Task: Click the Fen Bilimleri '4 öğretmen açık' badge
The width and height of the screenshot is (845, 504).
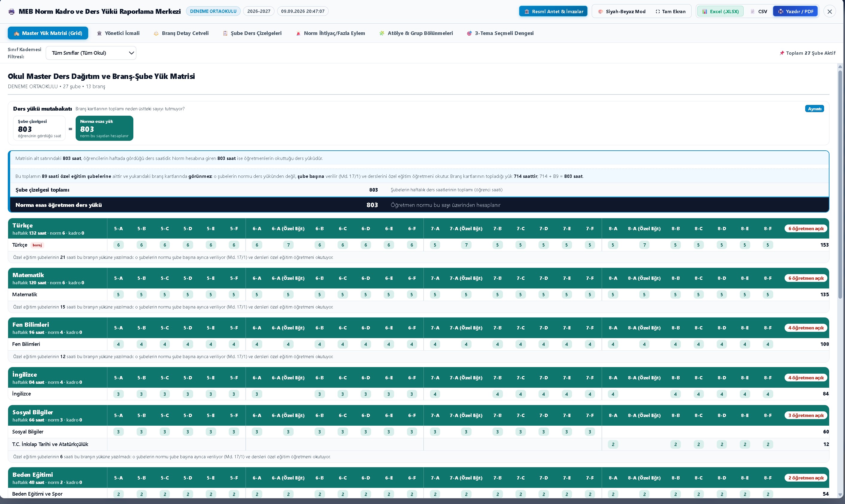Action: pyautogui.click(x=806, y=328)
